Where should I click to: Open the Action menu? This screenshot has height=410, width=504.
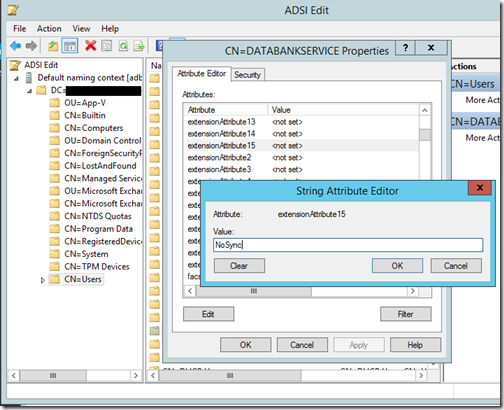tap(49, 29)
